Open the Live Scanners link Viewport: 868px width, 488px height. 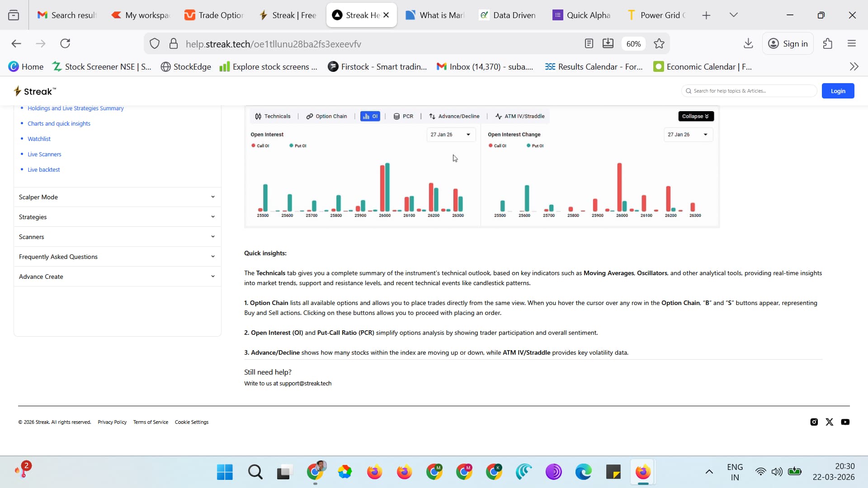[x=44, y=155]
